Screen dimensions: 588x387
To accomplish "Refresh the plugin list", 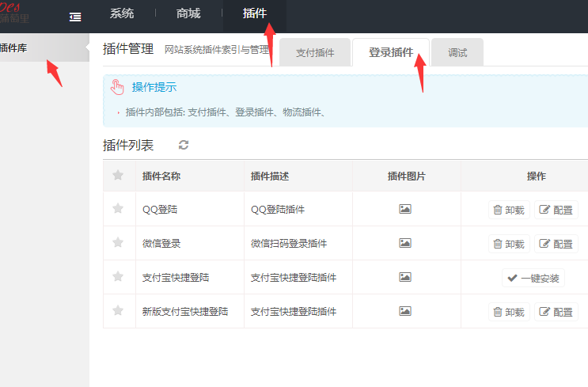I will click(184, 145).
